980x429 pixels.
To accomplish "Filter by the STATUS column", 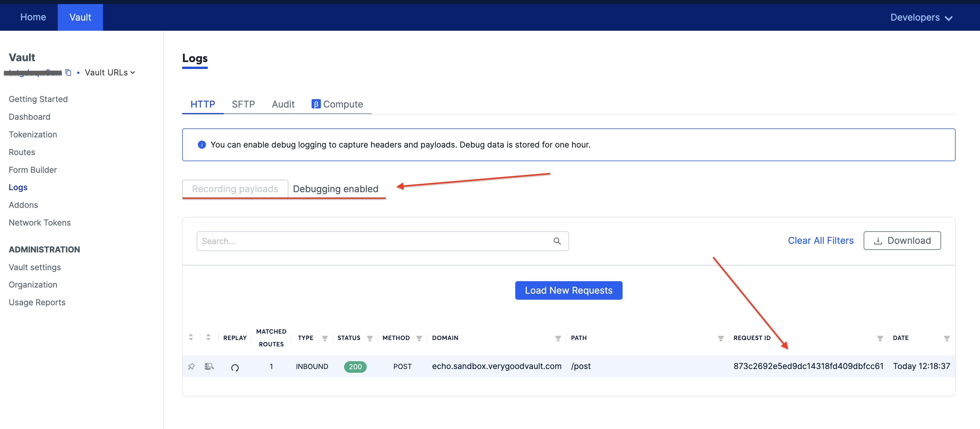I will [x=369, y=338].
